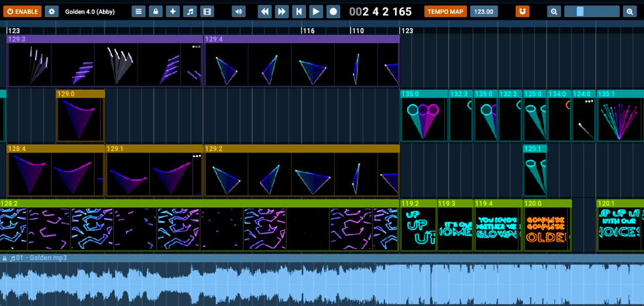Click the record button
The image size is (644, 306).
click(x=333, y=11)
